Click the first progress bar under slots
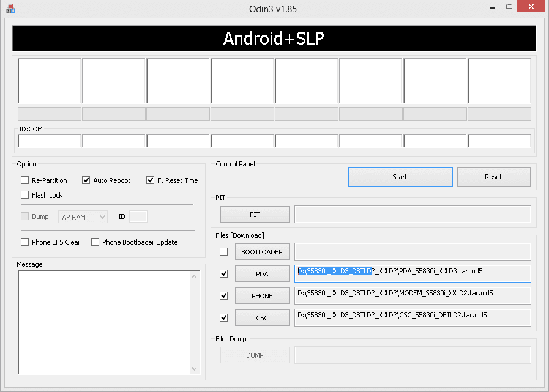Image resolution: width=549 pixels, height=392 pixels. (x=50, y=114)
